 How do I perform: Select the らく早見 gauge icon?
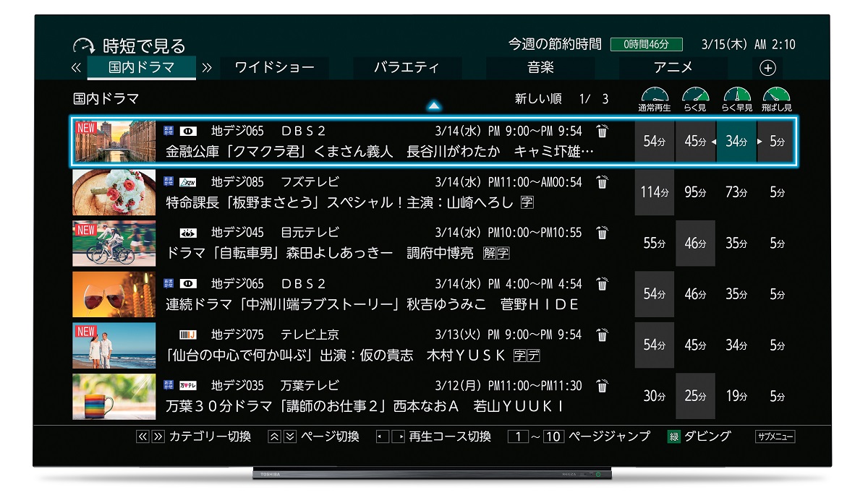[x=736, y=96]
